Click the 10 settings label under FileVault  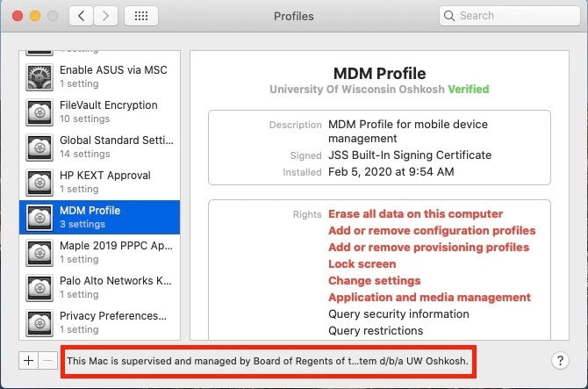(x=85, y=119)
